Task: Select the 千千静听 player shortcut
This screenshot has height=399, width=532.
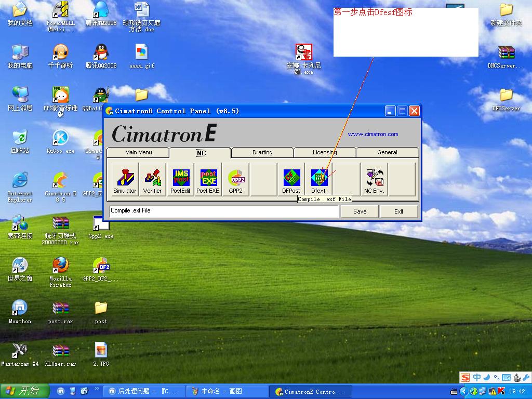Action: pos(60,56)
